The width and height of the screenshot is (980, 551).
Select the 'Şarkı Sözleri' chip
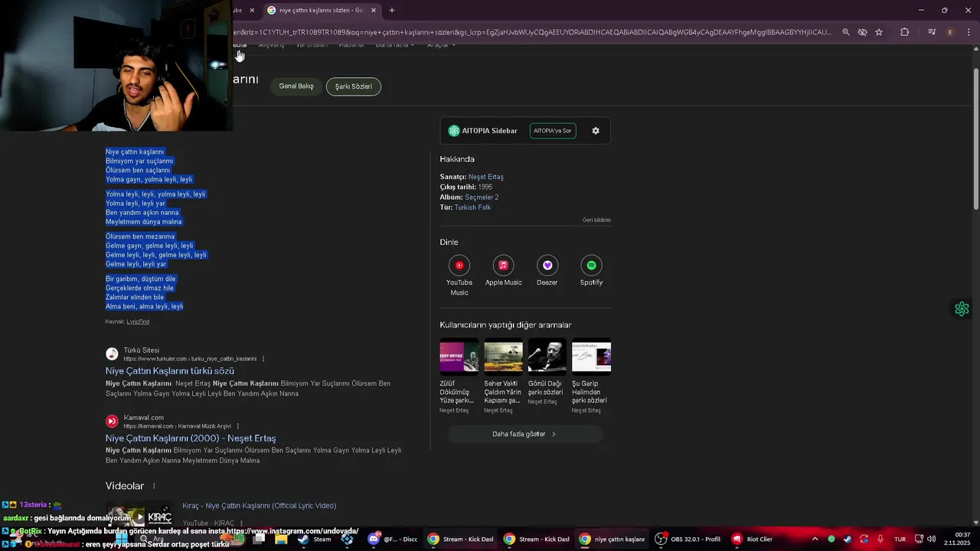coord(354,86)
